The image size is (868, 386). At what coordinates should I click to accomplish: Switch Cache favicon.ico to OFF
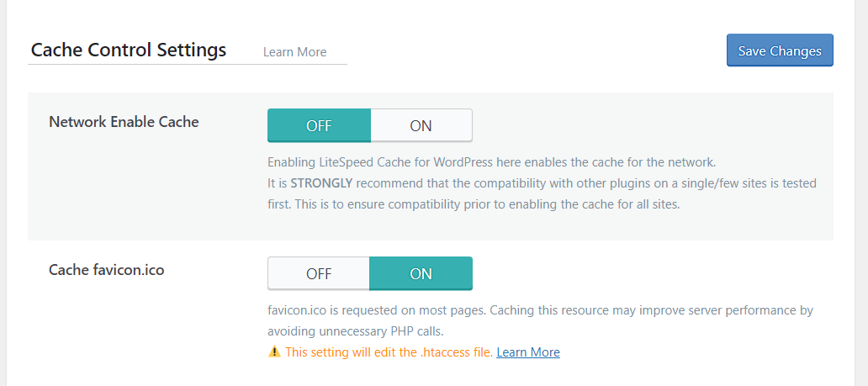coord(319,273)
